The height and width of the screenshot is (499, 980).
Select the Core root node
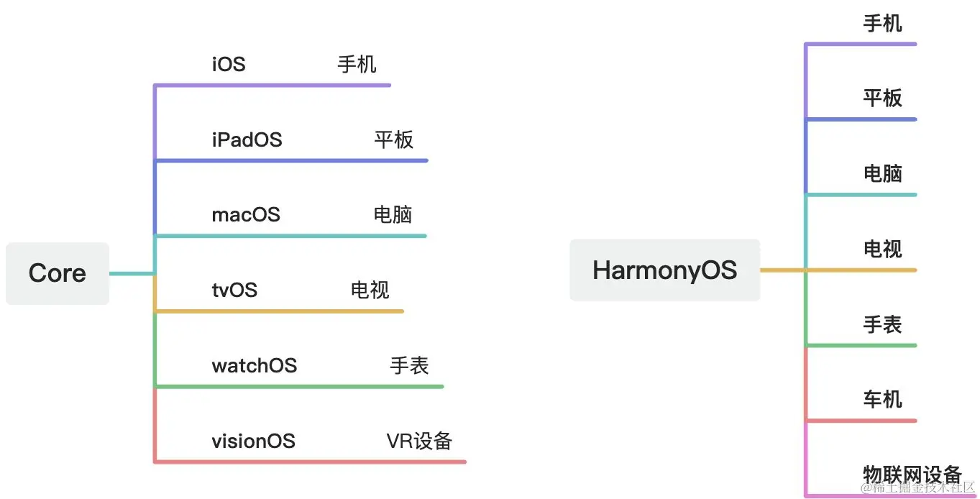pyautogui.click(x=58, y=273)
